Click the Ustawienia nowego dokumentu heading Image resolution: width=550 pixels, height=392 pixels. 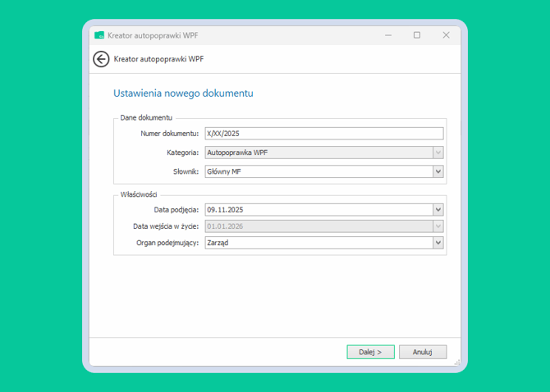[x=183, y=93]
